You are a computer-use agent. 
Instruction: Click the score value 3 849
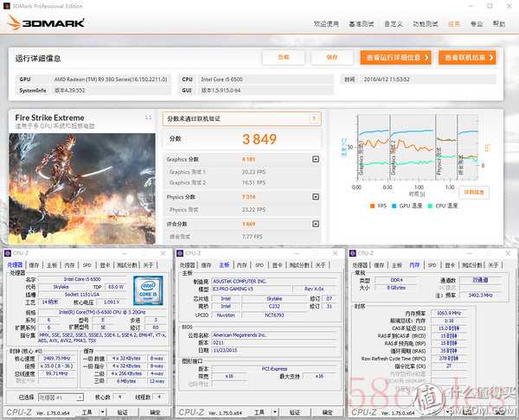[x=259, y=139]
